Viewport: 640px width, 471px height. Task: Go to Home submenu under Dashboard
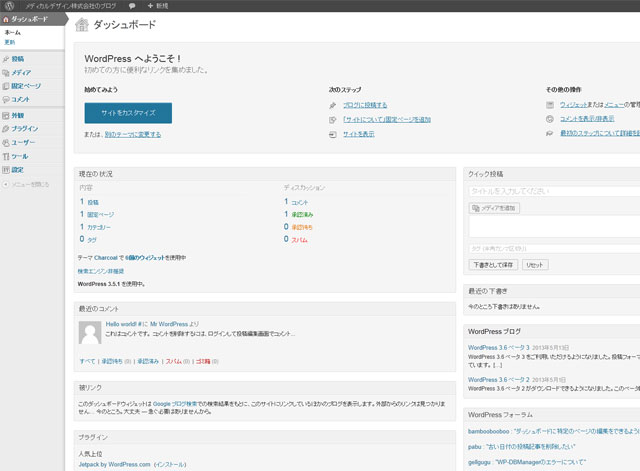pyautogui.click(x=13, y=33)
